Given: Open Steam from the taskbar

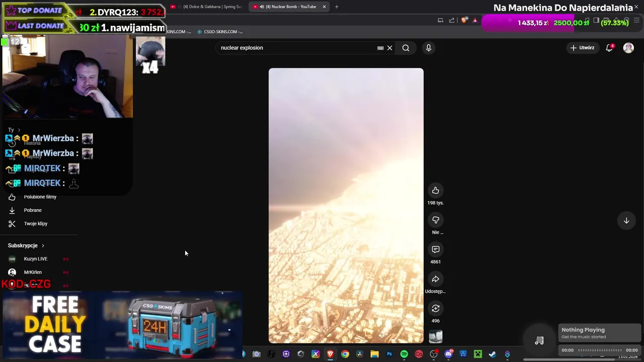Looking at the screenshot, I should pos(492,354).
